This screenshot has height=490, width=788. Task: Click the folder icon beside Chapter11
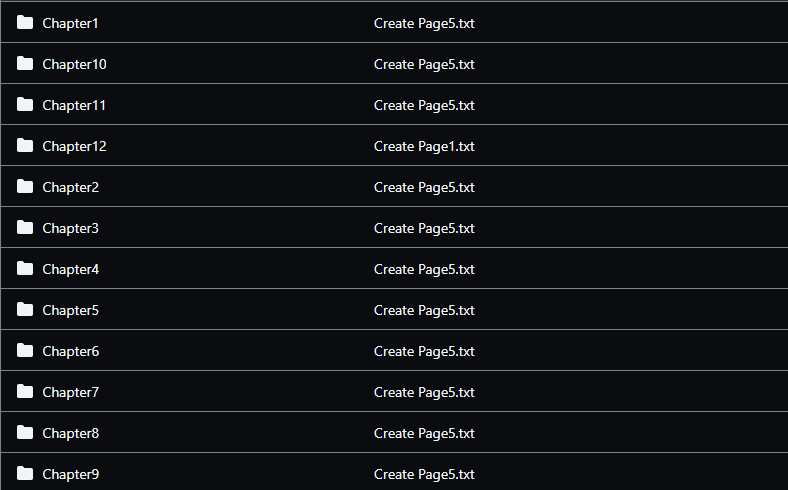[x=25, y=105]
